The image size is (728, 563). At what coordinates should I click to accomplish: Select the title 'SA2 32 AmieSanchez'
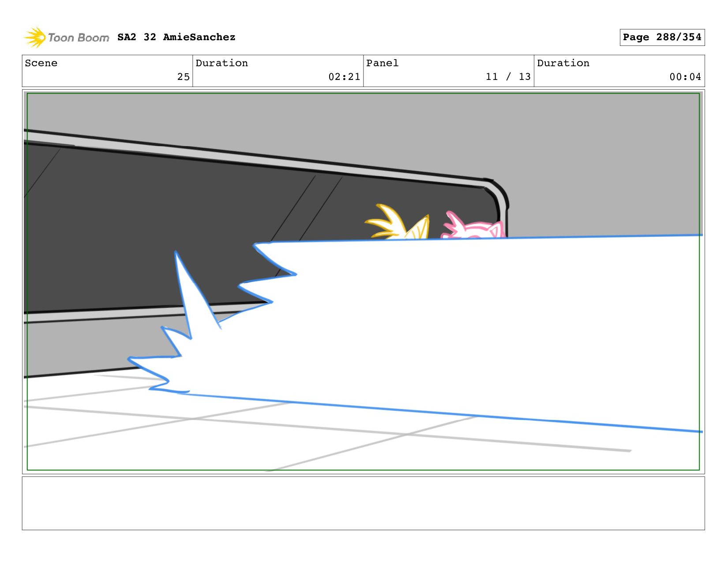pos(176,37)
